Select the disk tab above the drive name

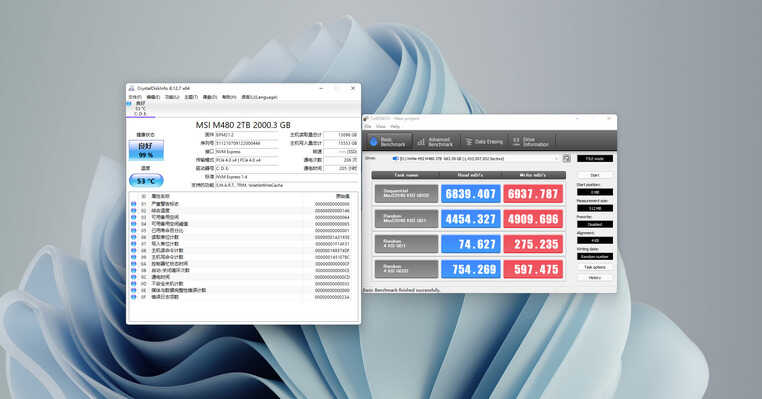point(140,109)
